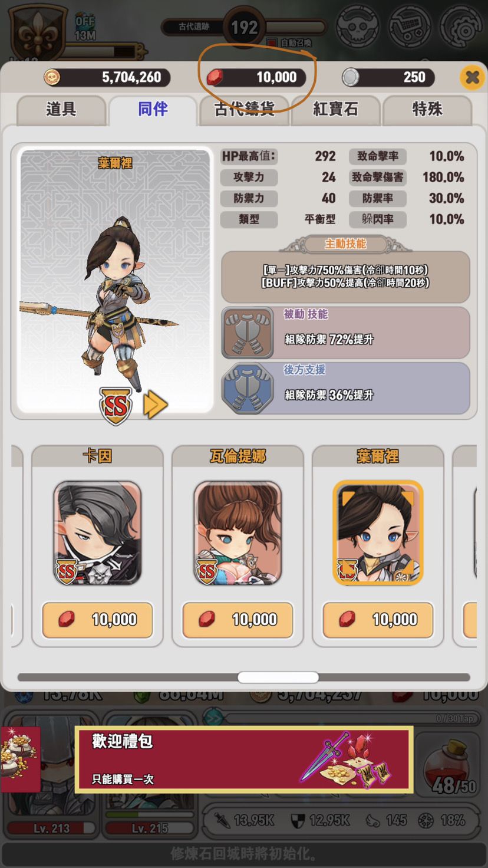This screenshot has height=868, width=488.
Task: Switch to the 紅寶石 tab
Action: click(335, 110)
